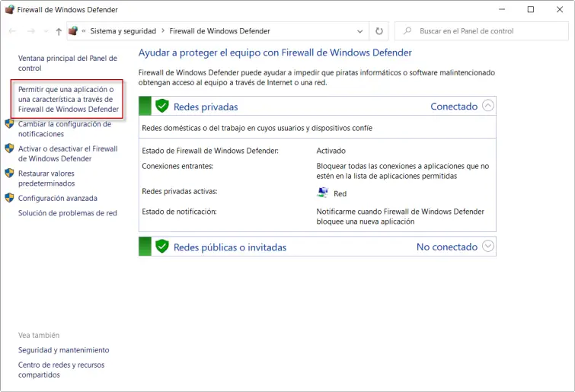Viewport: 575px width, 392px height.
Task: Open Activar o desactivar el Firewall link
Action: click(x=68, y=154)
